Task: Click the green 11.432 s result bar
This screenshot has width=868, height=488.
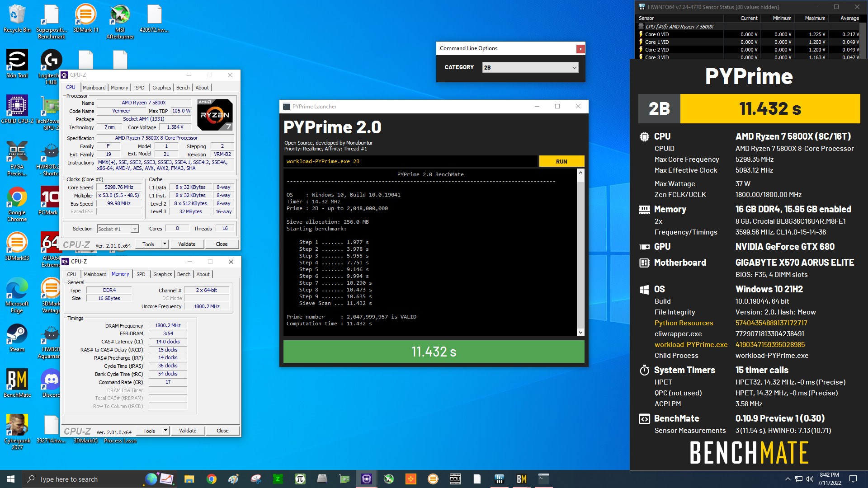Action: (434, 352)
